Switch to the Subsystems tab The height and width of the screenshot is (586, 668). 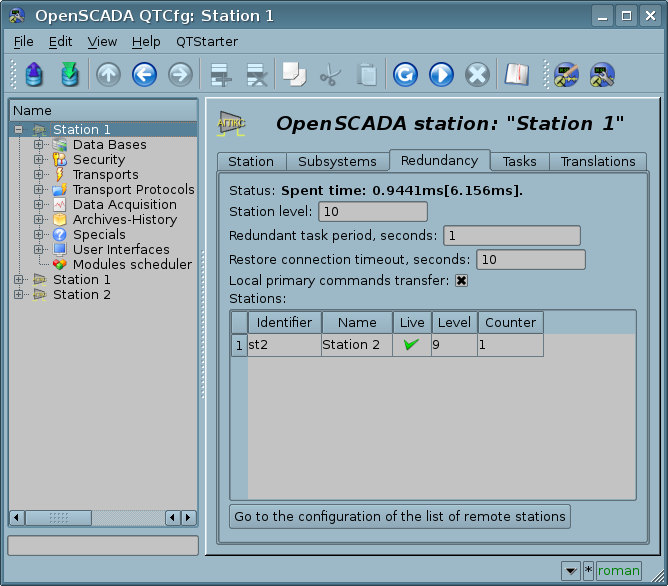[337, 161]
